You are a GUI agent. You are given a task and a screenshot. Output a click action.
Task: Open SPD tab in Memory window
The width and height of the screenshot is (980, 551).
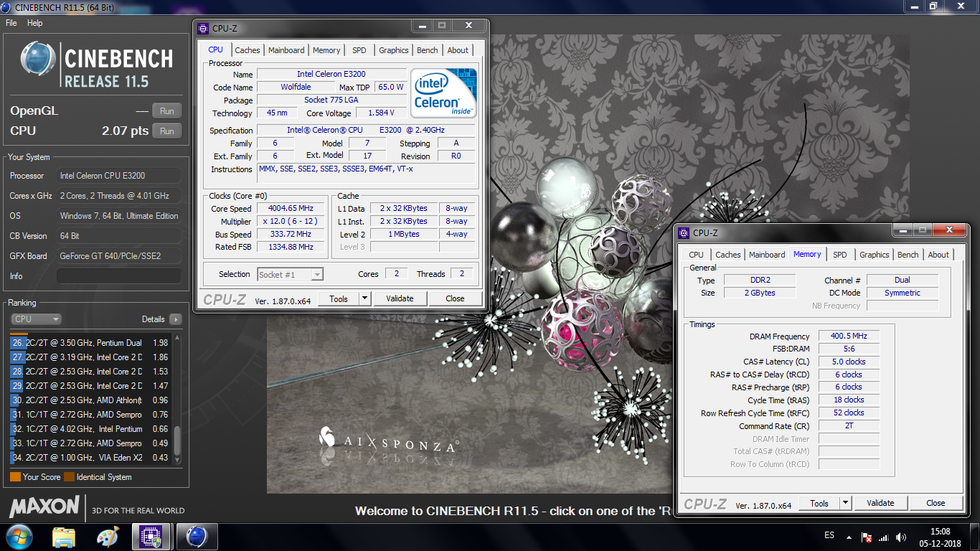(x=840, y=255)
